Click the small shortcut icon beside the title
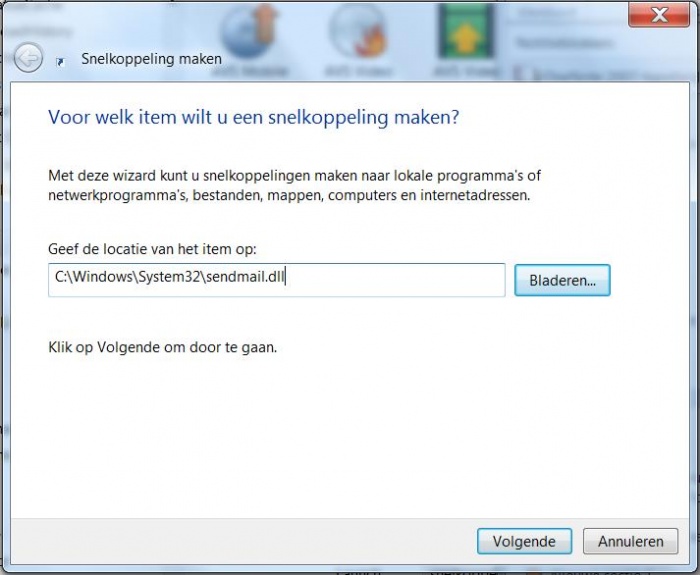 point(60,62)
